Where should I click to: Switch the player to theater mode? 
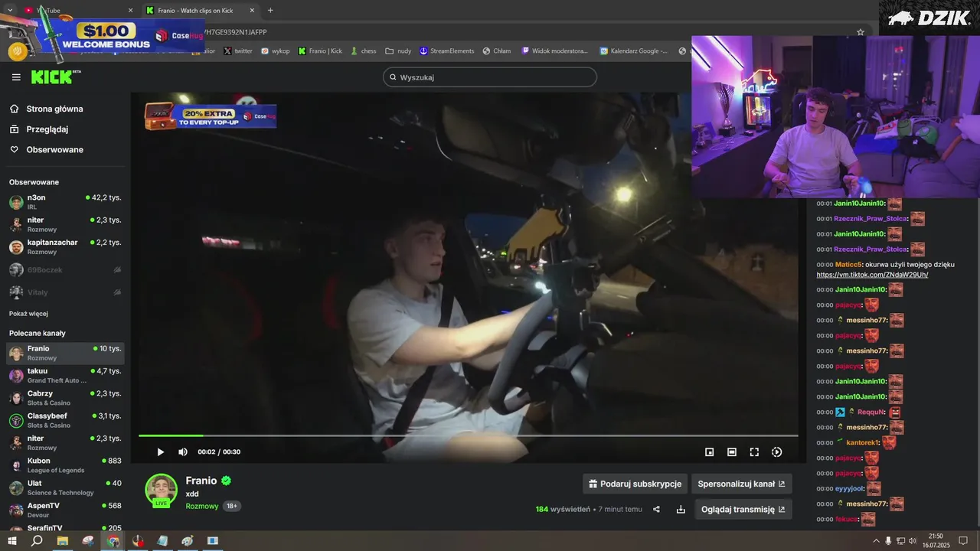(732, 452)
